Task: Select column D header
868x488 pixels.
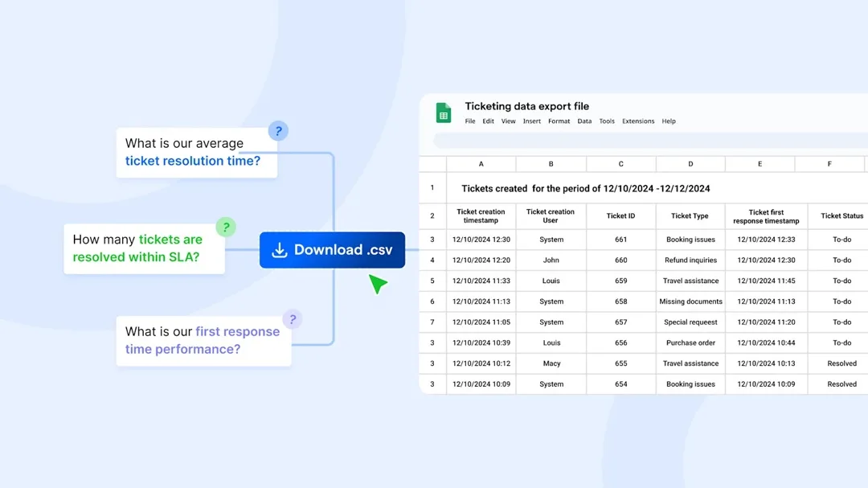Action: point(690,164)
